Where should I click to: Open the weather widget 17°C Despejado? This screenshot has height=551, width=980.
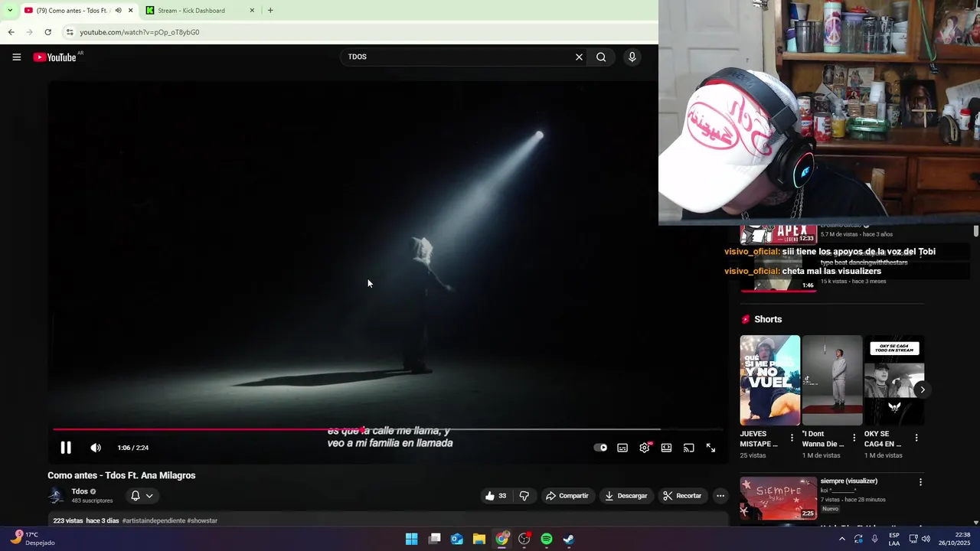32,539
